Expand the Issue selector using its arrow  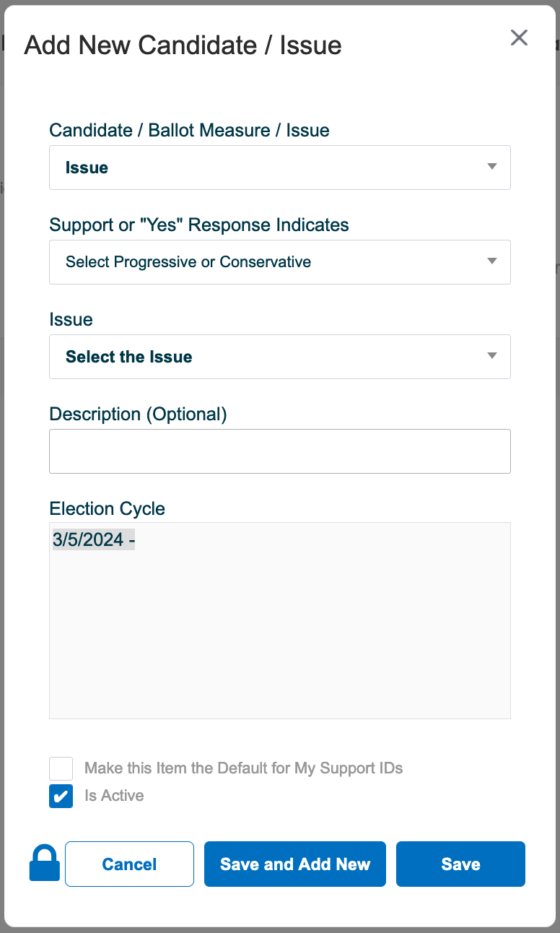pos(491,356)
